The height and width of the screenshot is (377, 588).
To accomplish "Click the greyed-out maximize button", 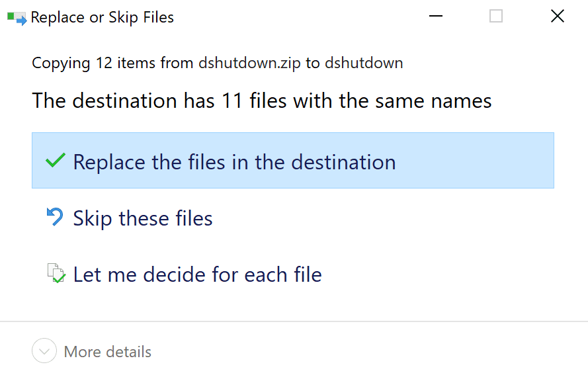I will coord(496,17).
